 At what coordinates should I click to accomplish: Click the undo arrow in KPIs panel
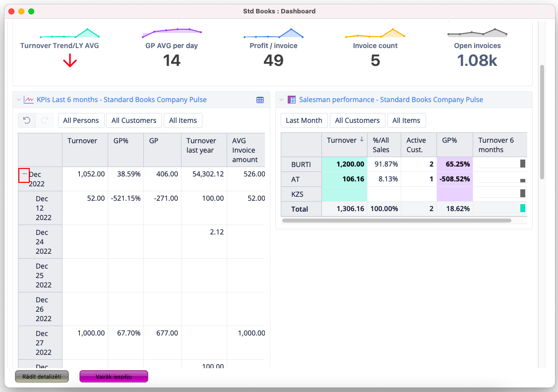click(27, 120)
